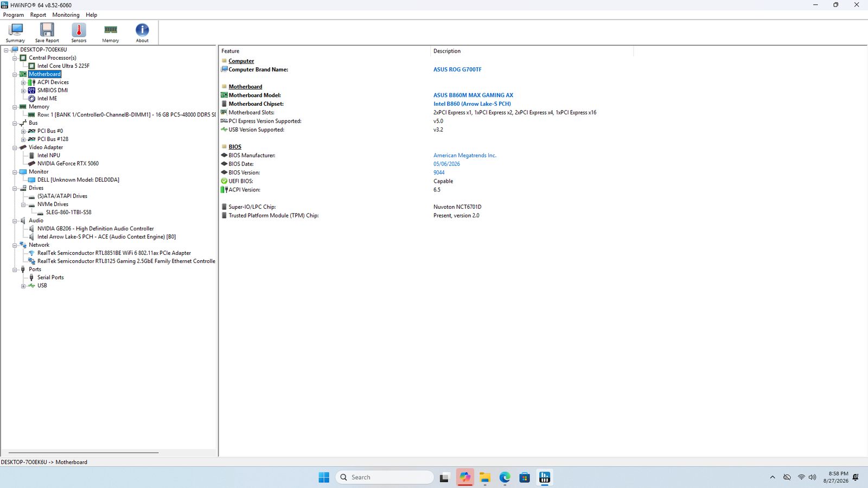
Task: Click the SMBIOS DMI tree icon
Action: click(x=31, y=91)
